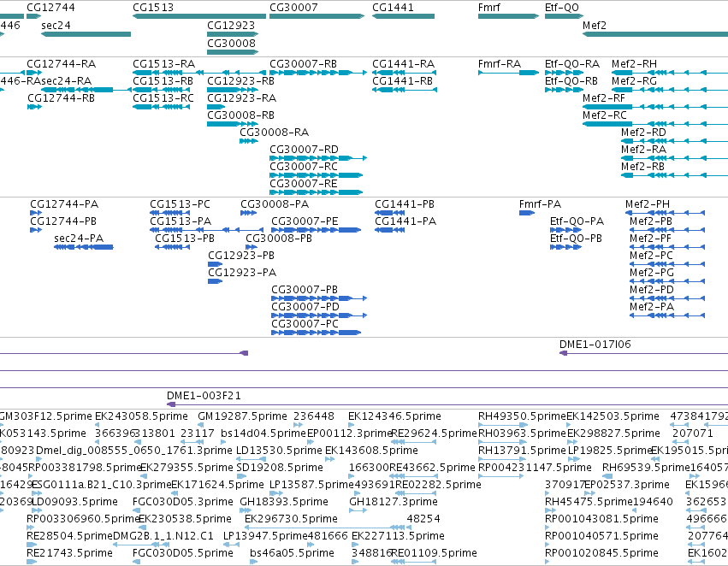Image resolution: width=728 pixels, height=566 pixels.
Task: Open EST GH18393.5prime
Action: [x=284, y=502]
